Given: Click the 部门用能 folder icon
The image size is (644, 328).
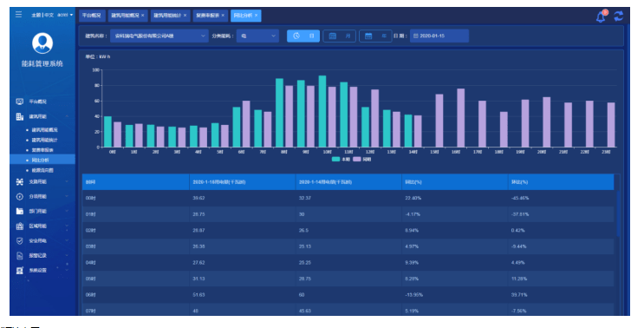Looking at the screenshot, I should pos(20,211).
